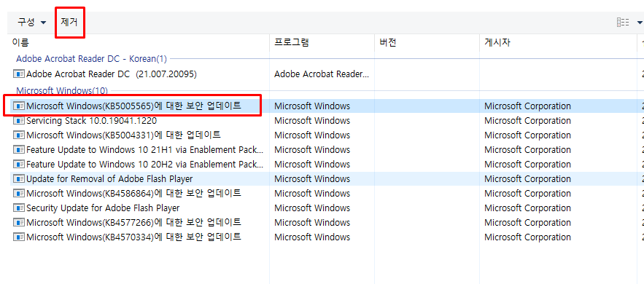Click icon of KB4577266 security update

pos(19,223)
